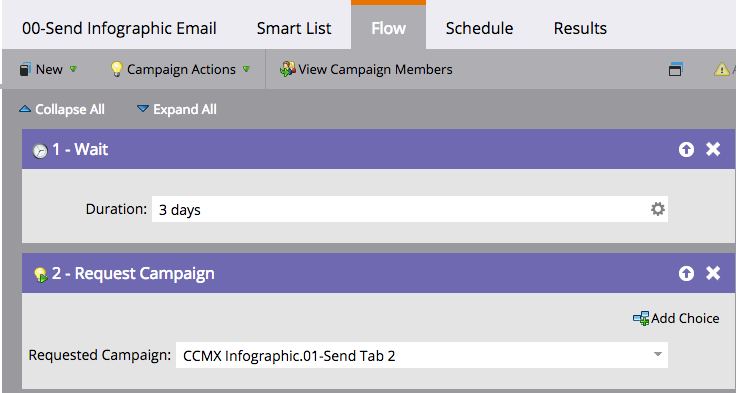This screenshot has width=736, height=393.
Task: Expand the Requested Campaign dropdown arrow
Action: coord(658,354)
